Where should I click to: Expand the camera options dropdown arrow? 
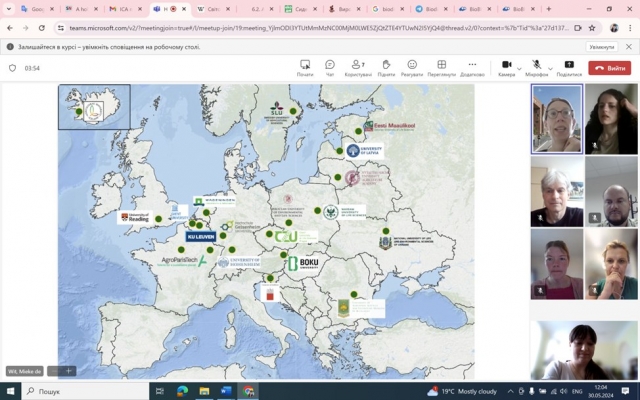click(520, 64)
